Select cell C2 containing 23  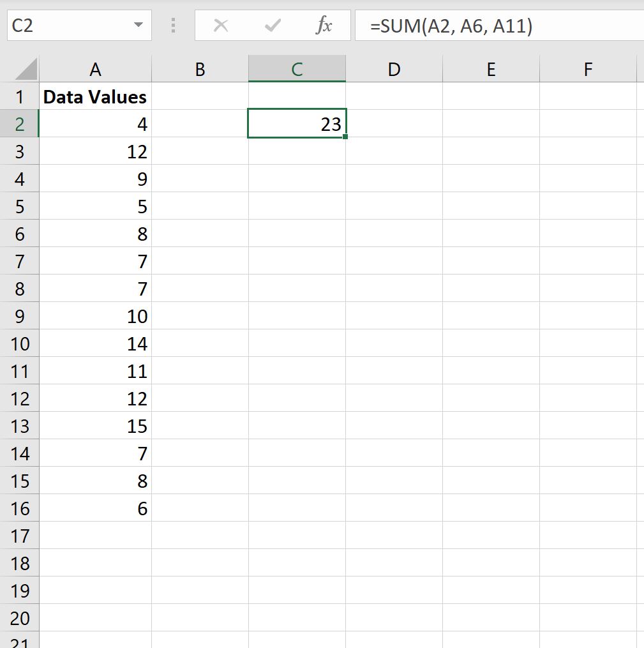coord(297,123)
